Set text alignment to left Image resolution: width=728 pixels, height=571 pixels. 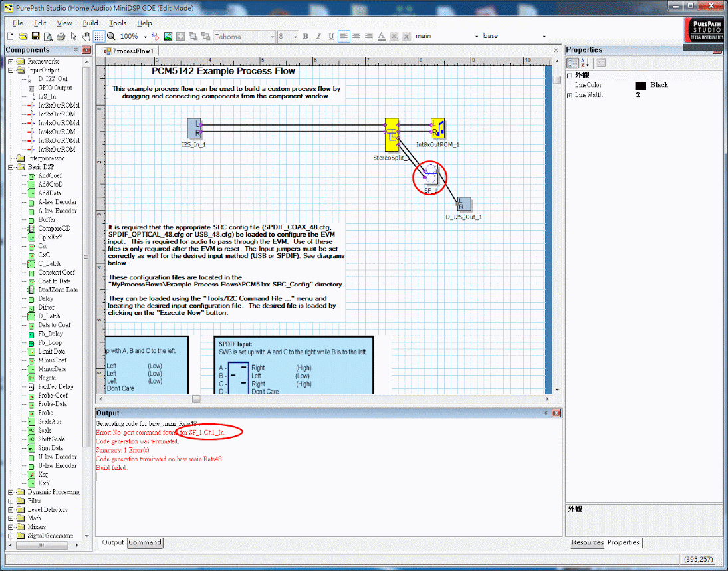344,36
